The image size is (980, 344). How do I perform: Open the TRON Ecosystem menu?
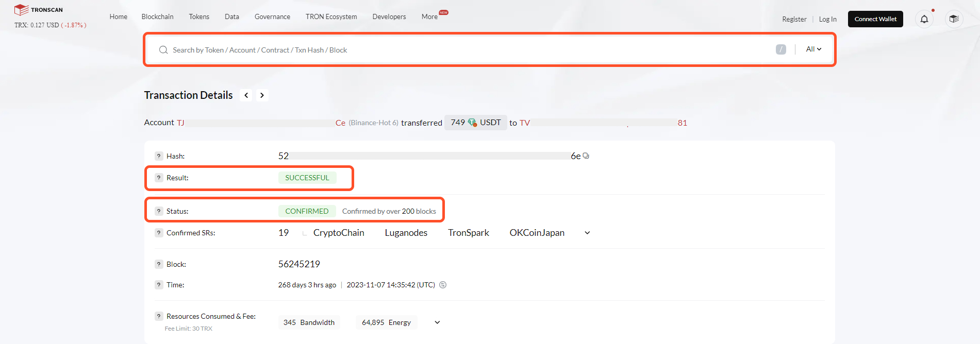[331, 16]
